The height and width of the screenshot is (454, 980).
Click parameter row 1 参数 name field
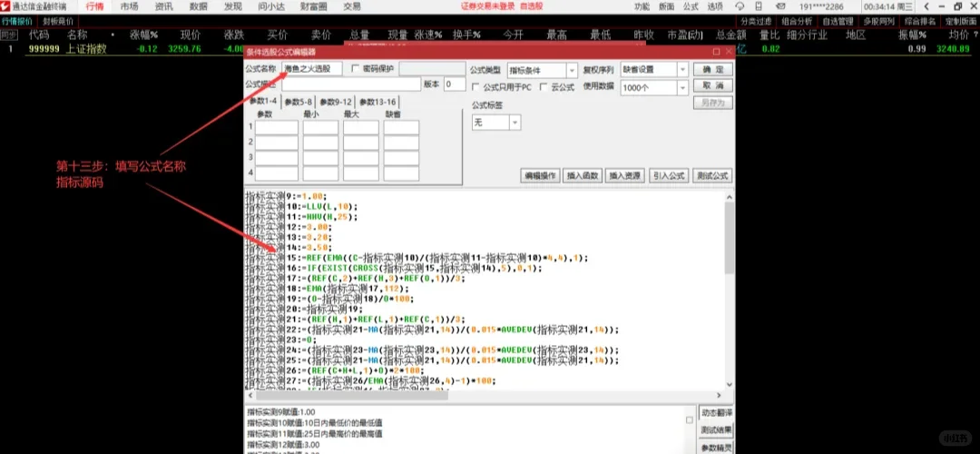coord(276,127)
